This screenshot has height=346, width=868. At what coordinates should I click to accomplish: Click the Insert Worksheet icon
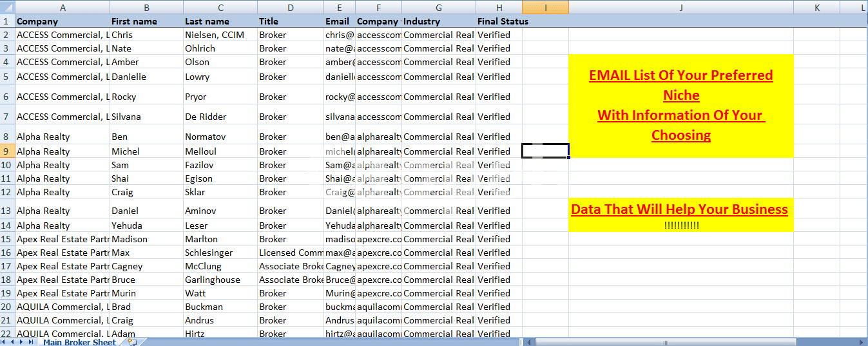132,342
